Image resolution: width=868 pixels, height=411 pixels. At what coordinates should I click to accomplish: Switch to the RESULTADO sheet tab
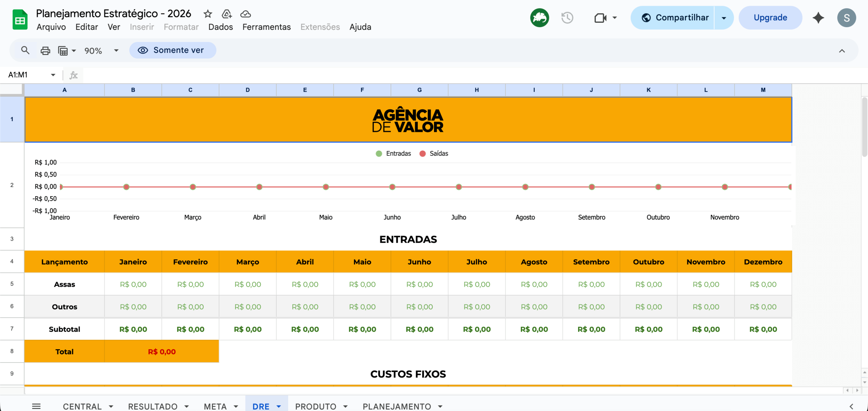[153, 406]
